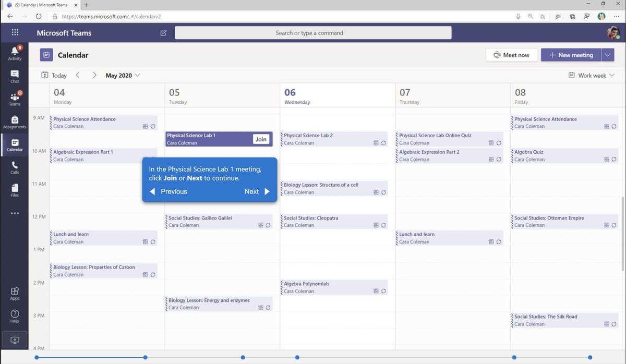This screenshot has height=364, width=626.
Task: Expand the New meeting dropdown arrow
Action: click(608, 55)
